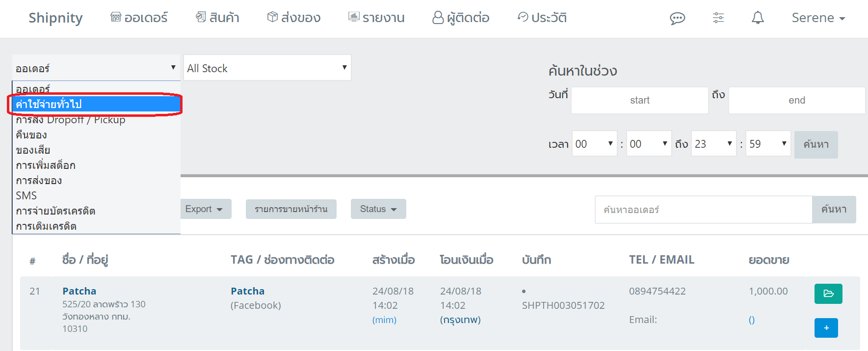Click the รายการขายหน้าร้าน button
Viewport: 868px width, 351px height.
pyautogui.click(x=291, y=209)
